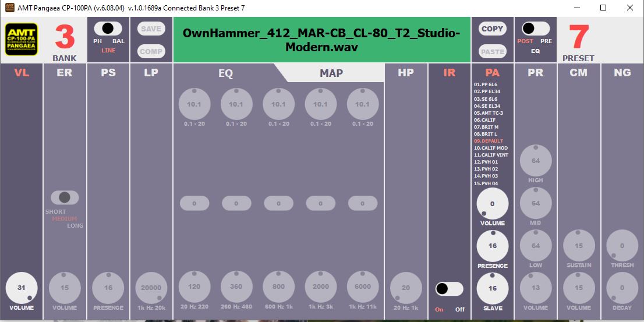Click the PA Volume knob showing 0
The image size is (644, 322).
(493, 204)
